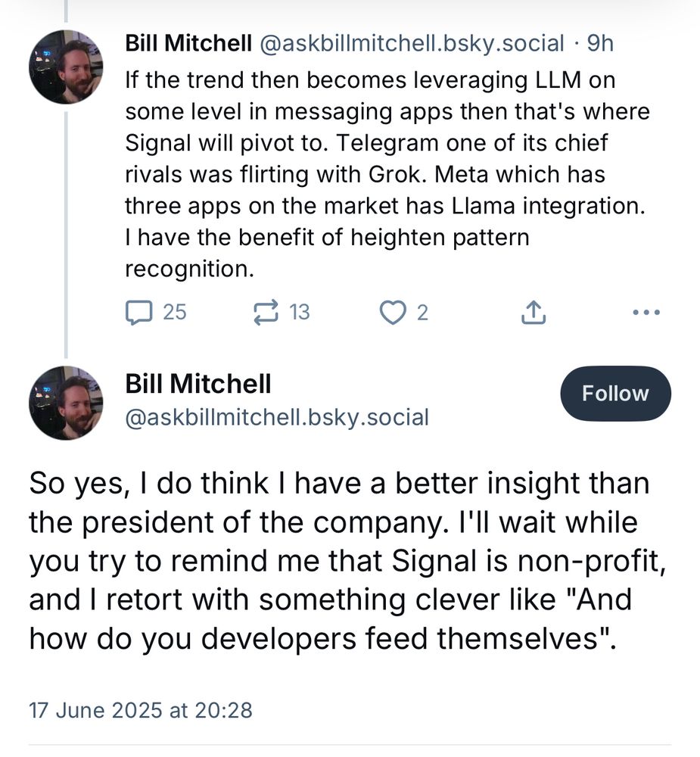This screenshot has height=757, width=700.
Task: Tap the share icon on first post
Action: [x=534, y=312]
